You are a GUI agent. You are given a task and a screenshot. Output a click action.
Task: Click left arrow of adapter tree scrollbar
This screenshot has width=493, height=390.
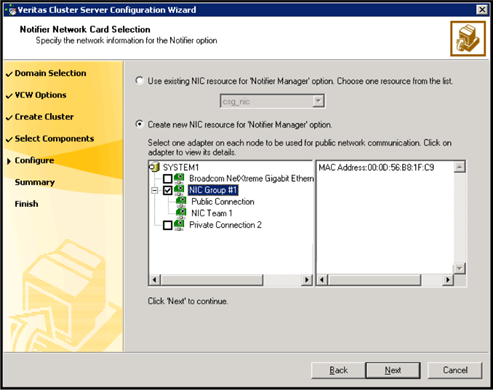click(x=155, y=279)
